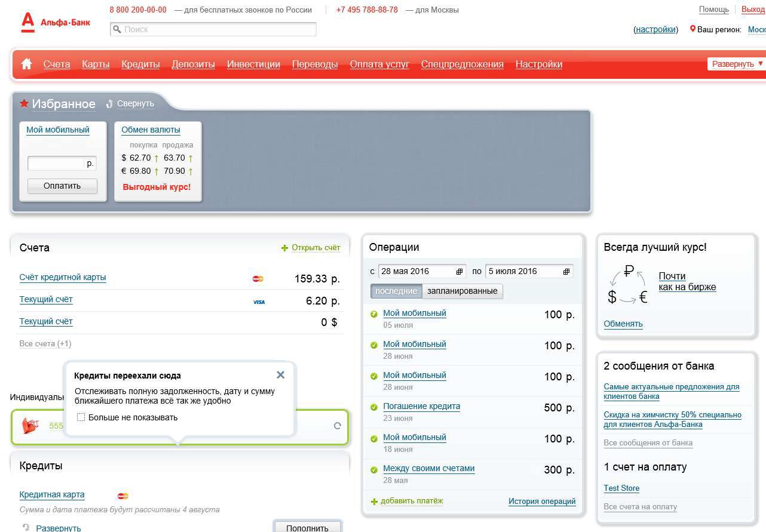
Task: Open the Погашение кредита operation
Action: click(422, 407)
